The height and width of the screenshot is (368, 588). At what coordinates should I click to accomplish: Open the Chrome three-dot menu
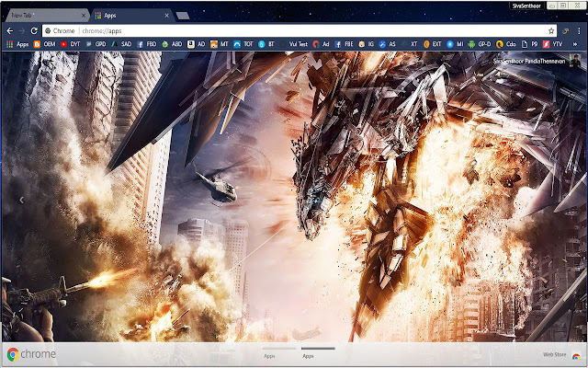pos(579,30)
